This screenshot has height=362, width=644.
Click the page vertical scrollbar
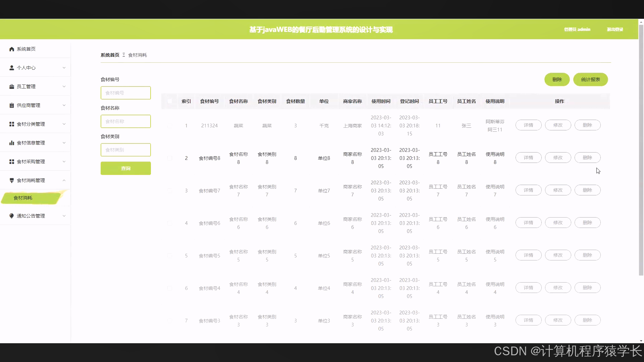coord(641,151)
